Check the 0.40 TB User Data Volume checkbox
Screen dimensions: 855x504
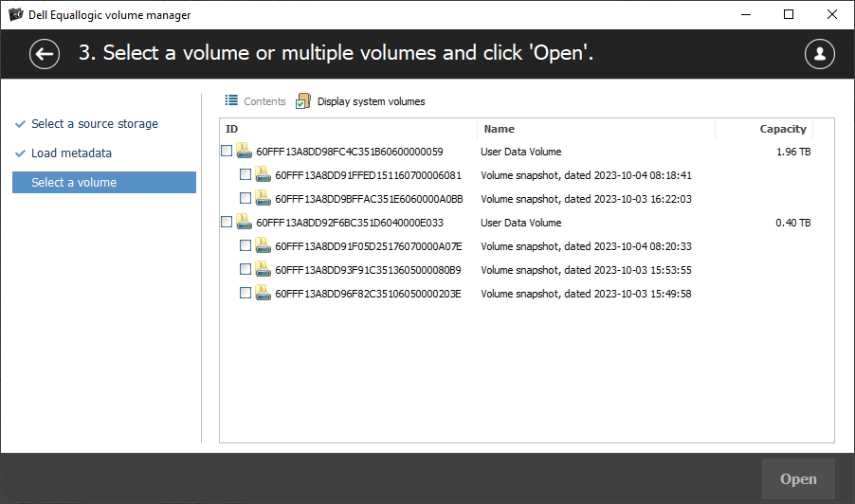click(x=227, y=222)
